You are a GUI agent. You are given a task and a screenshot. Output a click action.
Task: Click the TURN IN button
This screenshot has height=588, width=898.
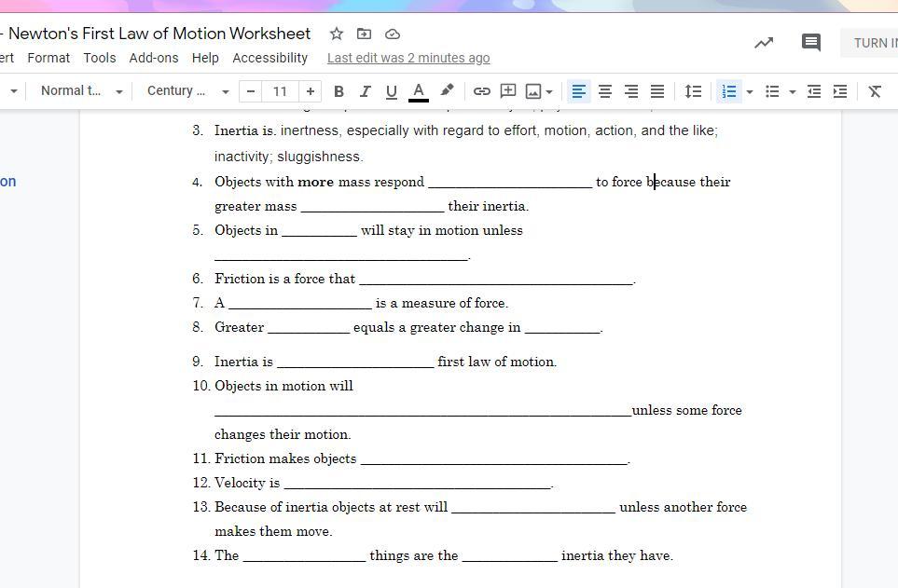[869, 43]
